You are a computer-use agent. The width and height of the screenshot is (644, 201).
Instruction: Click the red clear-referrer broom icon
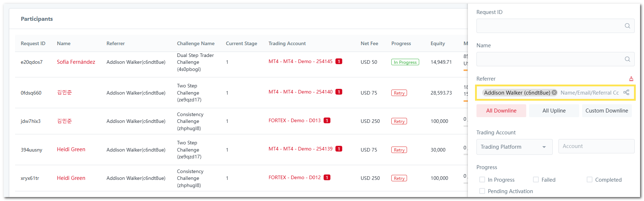631,79
